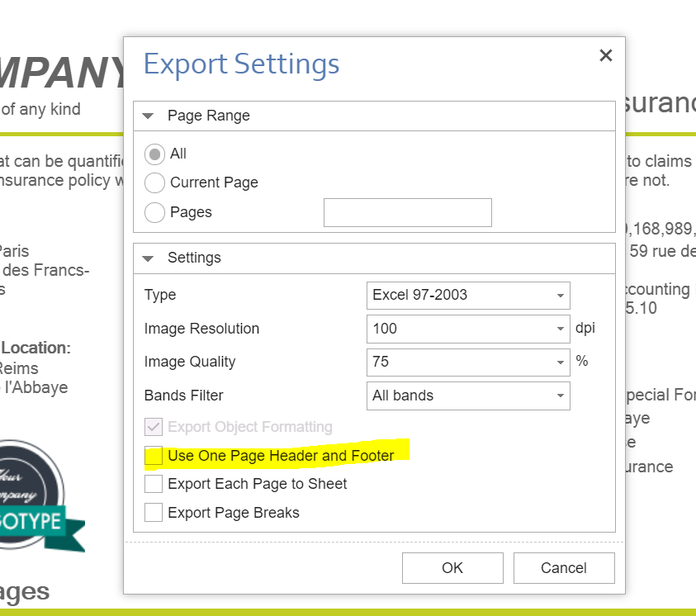The height and width of the screenshot is (616, 696).
Task: Click the Cancel button
Action: [564, 568]
